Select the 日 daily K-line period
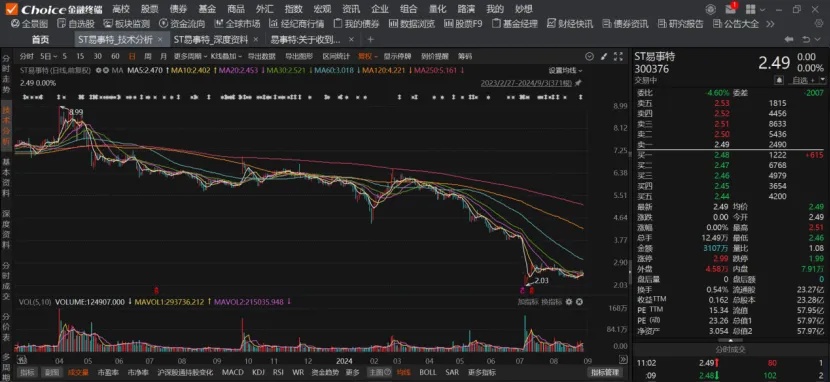The height and width of the screenshot is (382, 830). click(132, 57)
